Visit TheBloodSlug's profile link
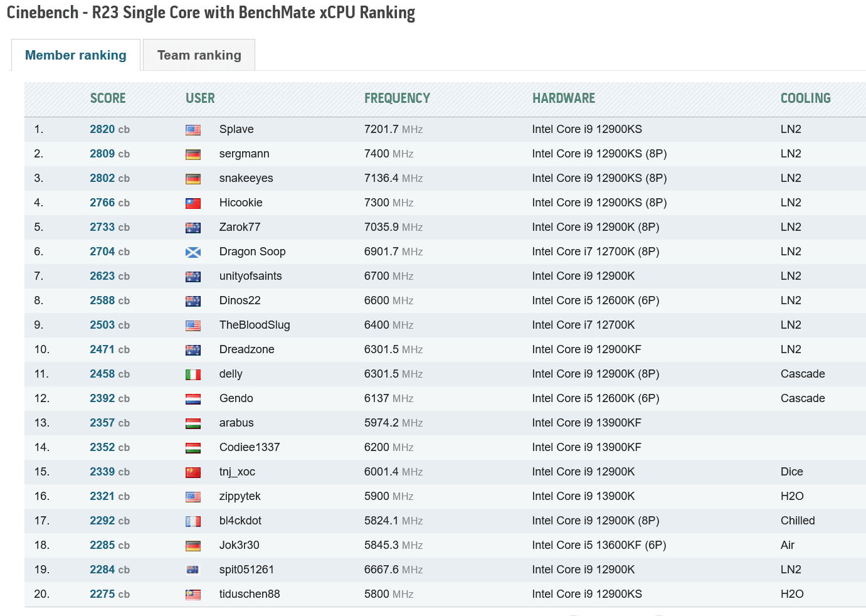The height and width of the screenshot is (616, 866). coord(255,325)
